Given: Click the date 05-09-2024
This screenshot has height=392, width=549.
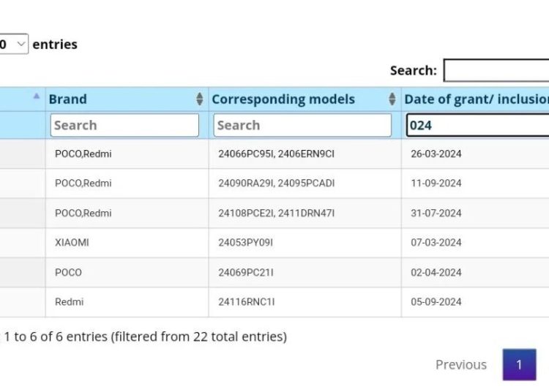Looking at the screenshot, I should pos(436,302).
